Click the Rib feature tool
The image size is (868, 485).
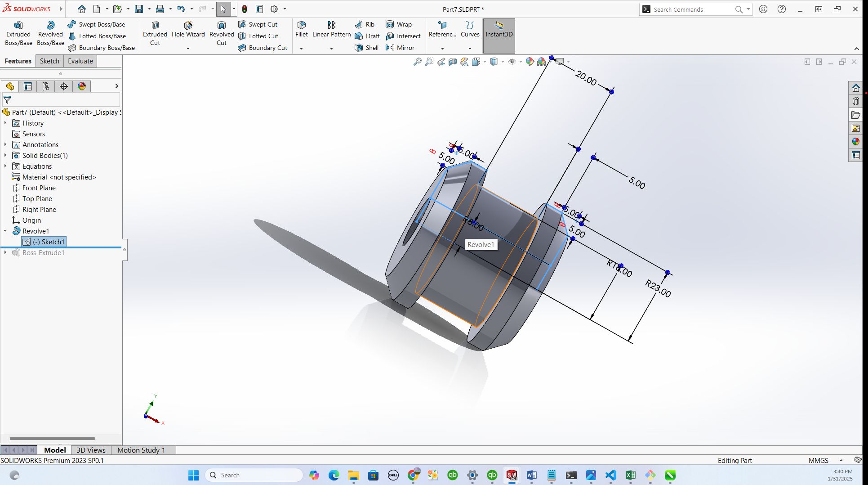365,24
